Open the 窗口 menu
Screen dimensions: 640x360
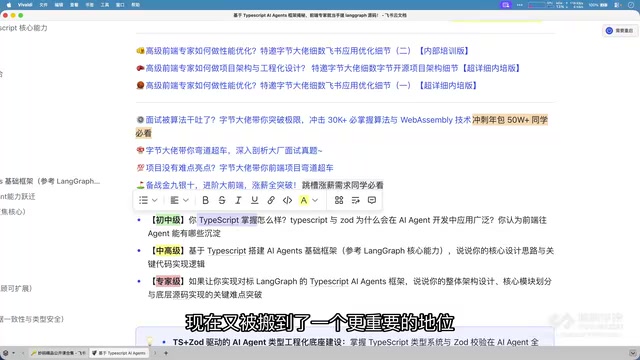[x=120, y=5]
